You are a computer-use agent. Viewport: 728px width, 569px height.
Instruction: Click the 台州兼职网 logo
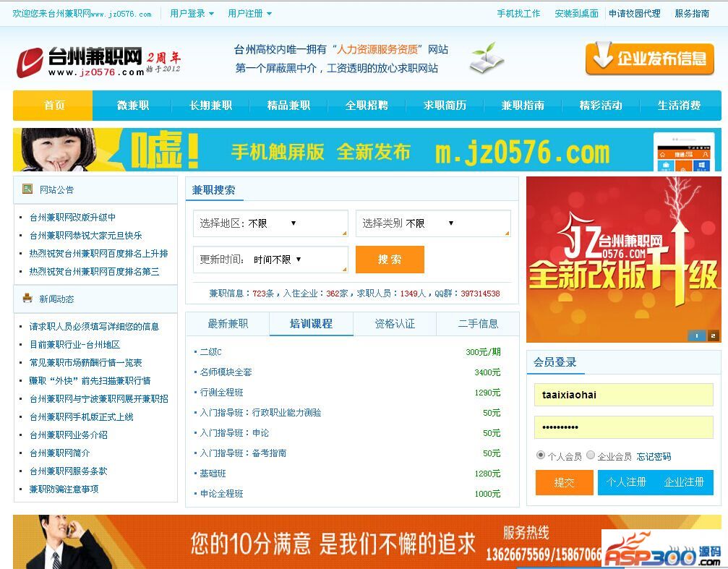point(98,61)
